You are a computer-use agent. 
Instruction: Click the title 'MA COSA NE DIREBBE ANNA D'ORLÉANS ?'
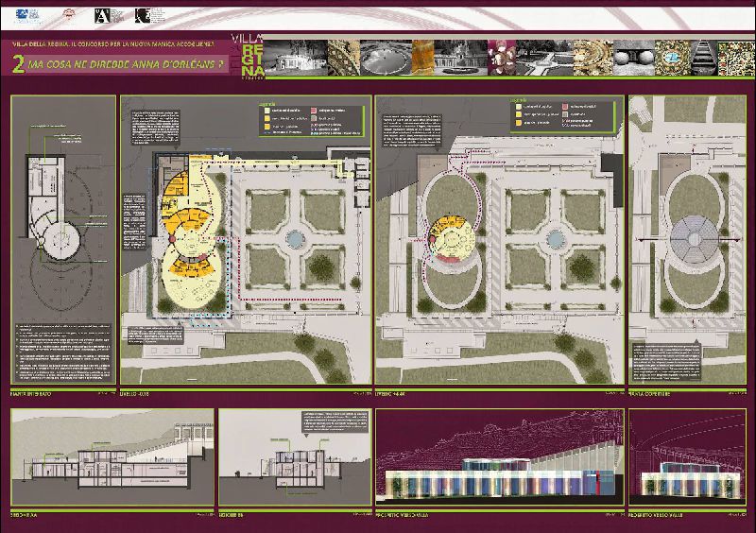pyautogui.click(x=126, y=64)
